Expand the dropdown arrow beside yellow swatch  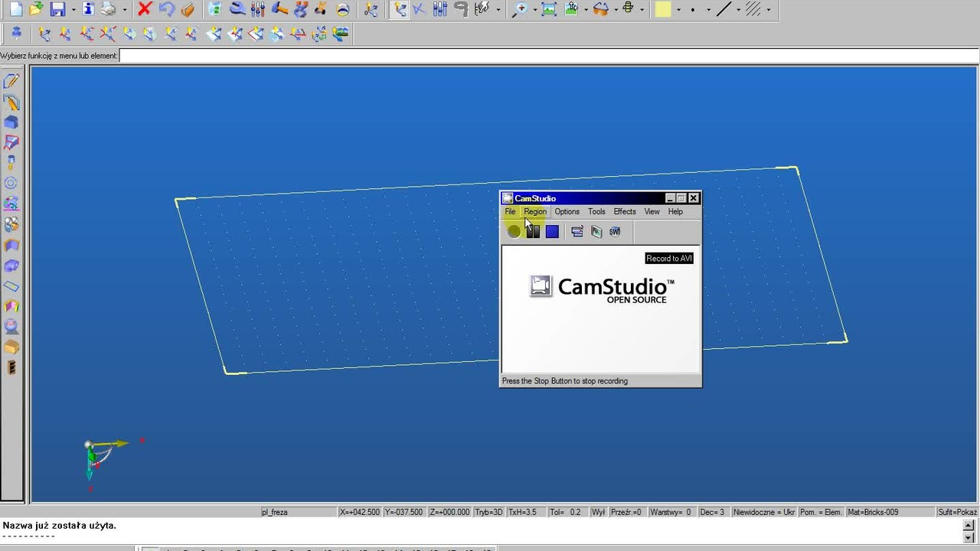[678, 10]
